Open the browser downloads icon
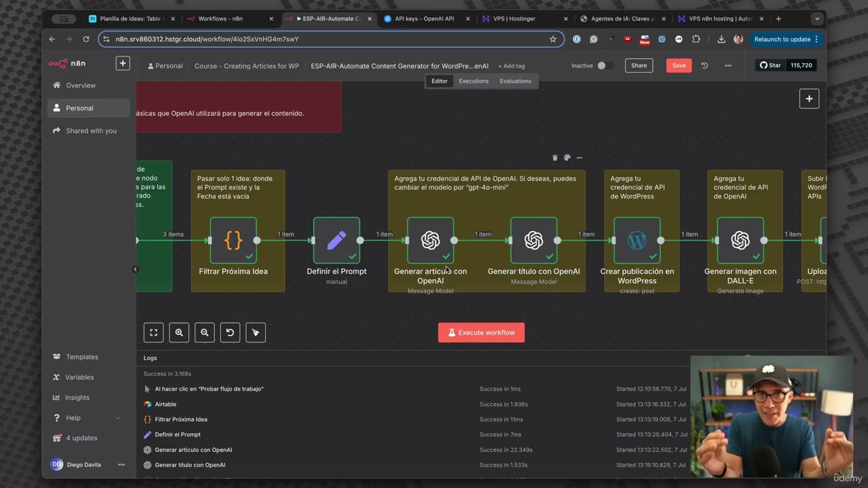 pyautogui.click(x=721, y=39)
